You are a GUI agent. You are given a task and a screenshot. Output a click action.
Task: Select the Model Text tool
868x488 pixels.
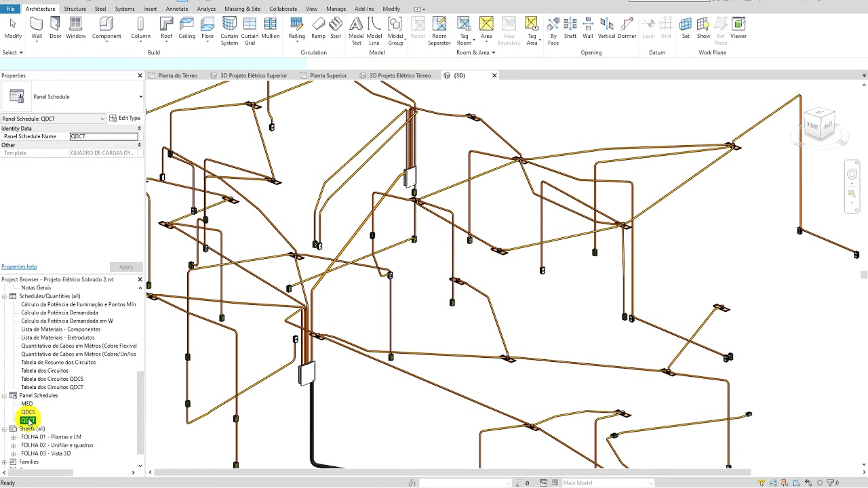[x=356, y=32]
